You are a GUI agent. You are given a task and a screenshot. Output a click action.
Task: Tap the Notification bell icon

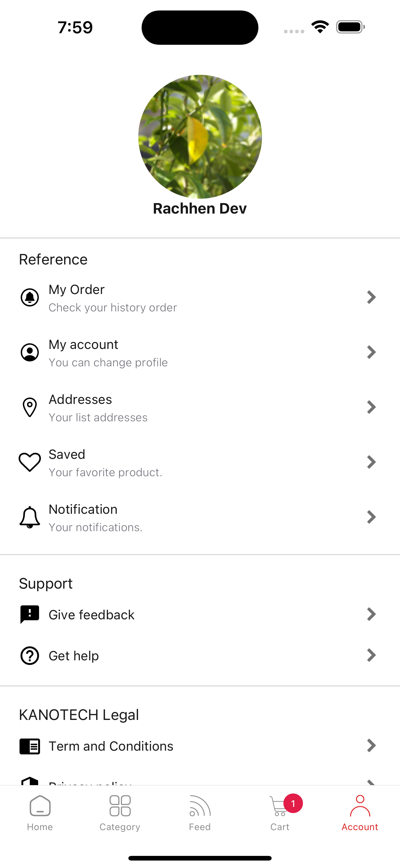(x=30, y=517)
